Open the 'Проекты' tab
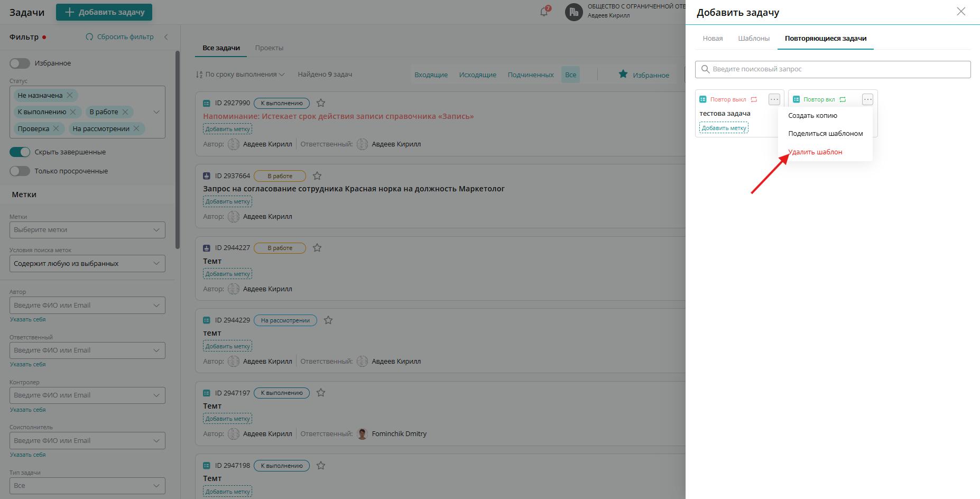 (x=269, y=48)
